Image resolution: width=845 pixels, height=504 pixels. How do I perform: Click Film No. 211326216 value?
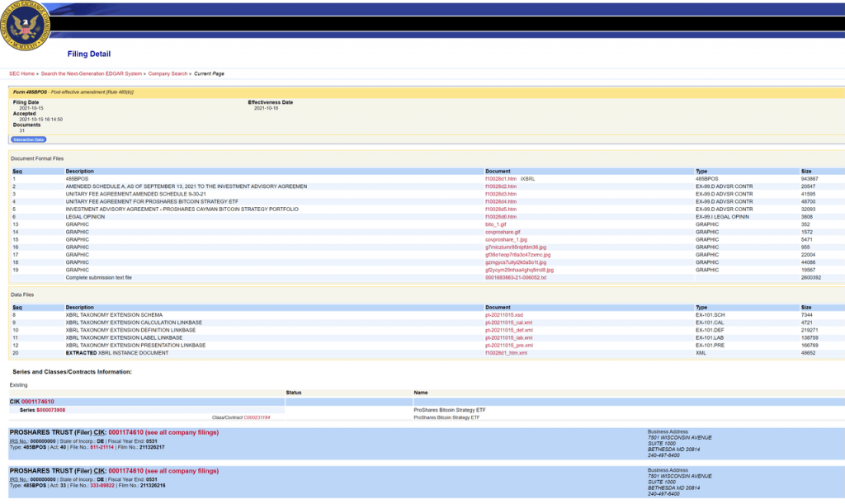[x=153, y=486]
